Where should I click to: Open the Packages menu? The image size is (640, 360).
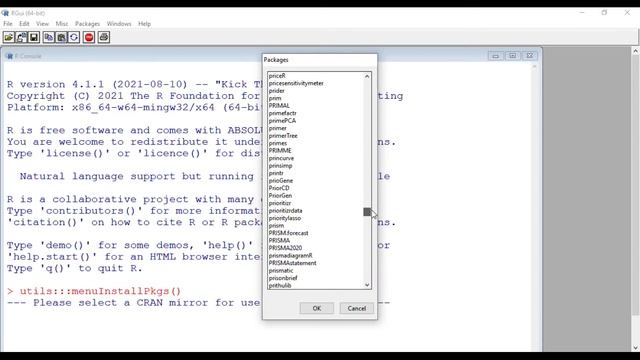click(x=87, y=24)
